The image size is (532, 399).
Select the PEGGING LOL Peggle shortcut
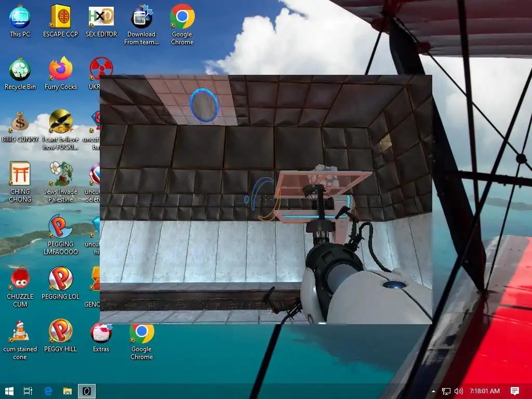coord(60,284)
